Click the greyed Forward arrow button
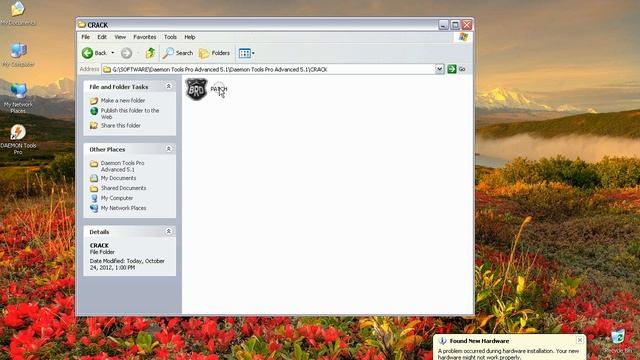Image resolution: width=640 pixels, height=360 pixels. tap(127, 53)
